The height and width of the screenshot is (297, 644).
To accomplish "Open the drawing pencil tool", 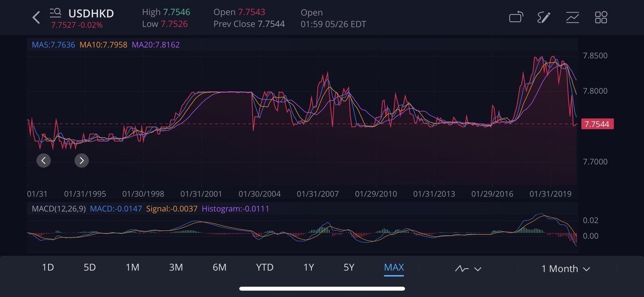I will [x=544, y=18].
